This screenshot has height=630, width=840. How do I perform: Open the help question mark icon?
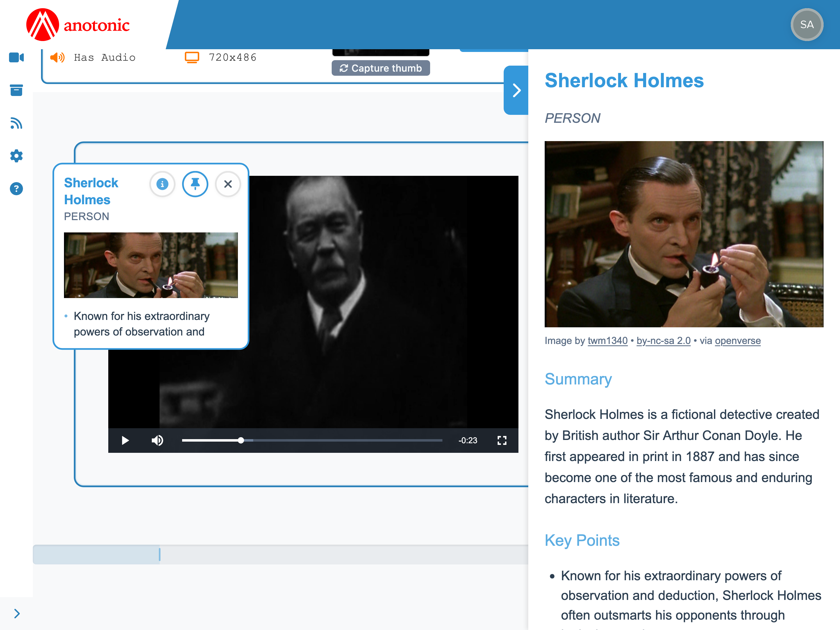coord(16,189)
